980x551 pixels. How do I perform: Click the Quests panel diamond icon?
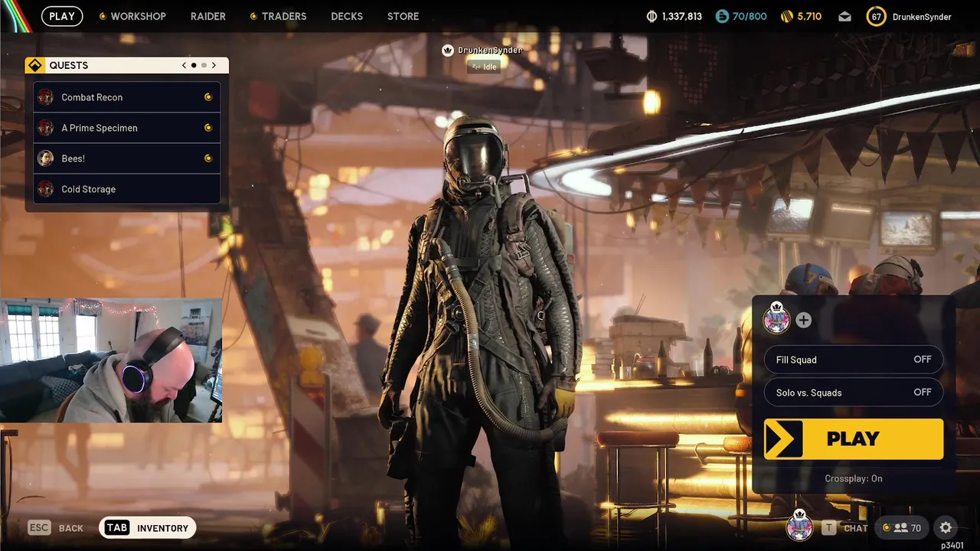pos(34,66)
